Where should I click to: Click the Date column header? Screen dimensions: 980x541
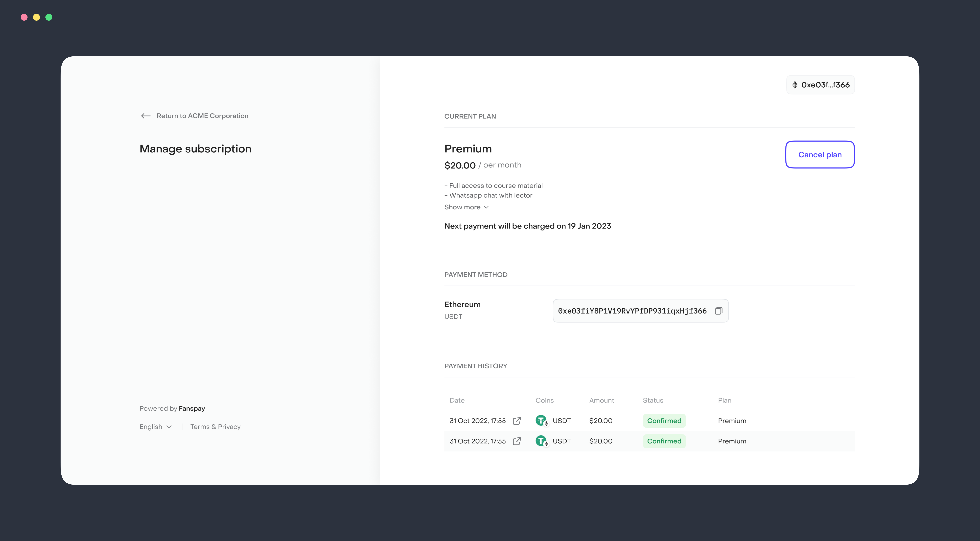coord(457,400)
